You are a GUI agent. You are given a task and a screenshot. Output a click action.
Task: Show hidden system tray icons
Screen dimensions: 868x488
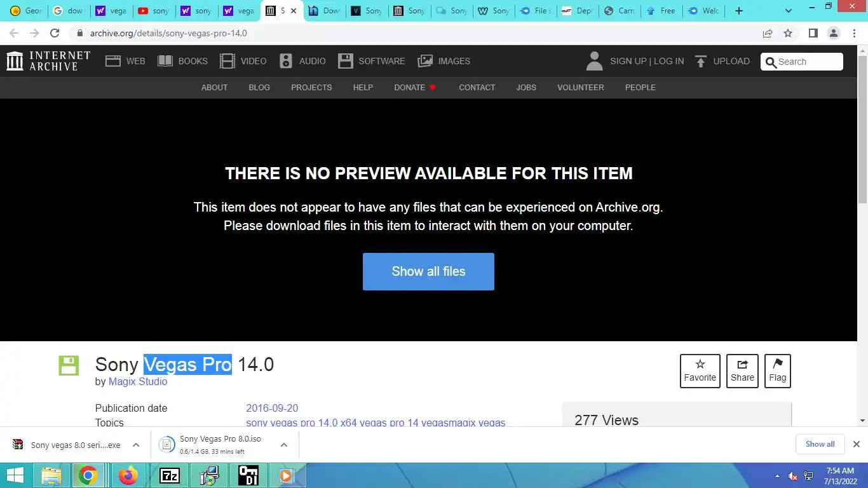coord(777,476)
